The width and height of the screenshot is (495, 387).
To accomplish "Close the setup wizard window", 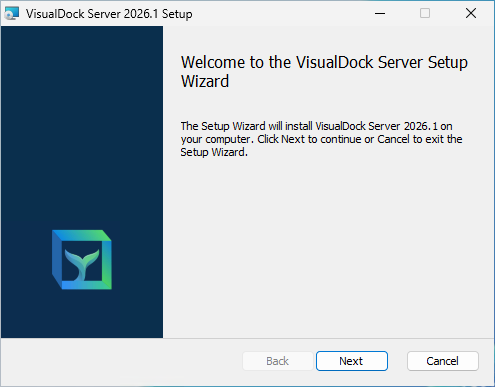I will click(471, 13).
